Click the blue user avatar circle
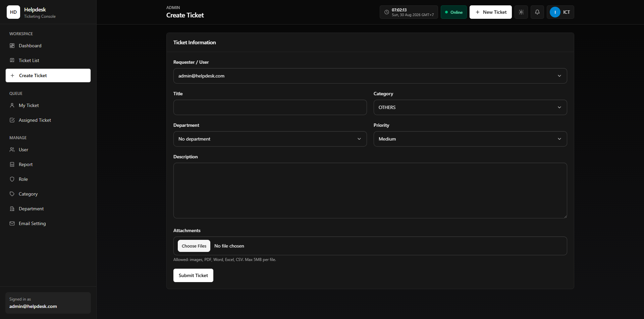 click(x=555, y=12)
